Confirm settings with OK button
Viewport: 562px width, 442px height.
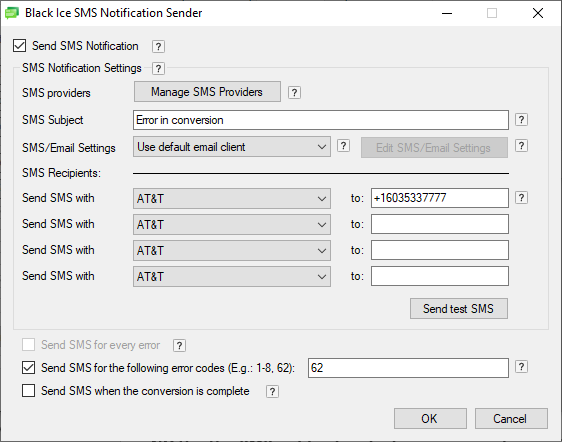coord(430,418)
